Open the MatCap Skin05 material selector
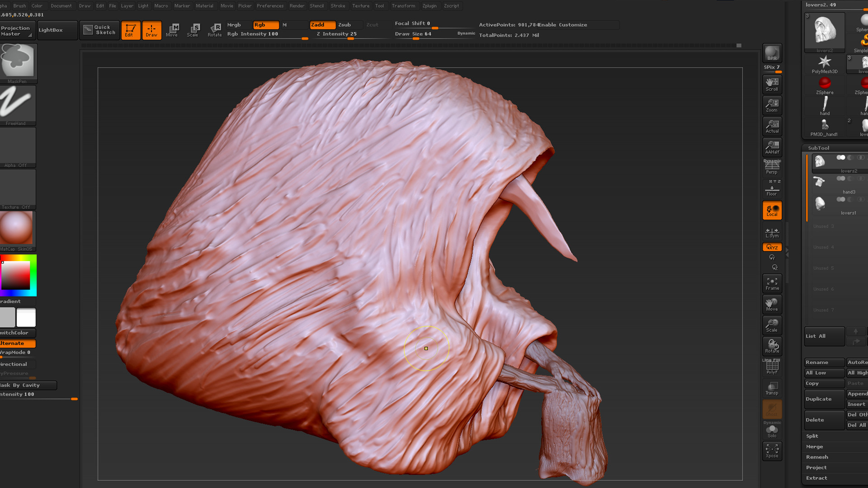868x488 pixels. [17, 231]
